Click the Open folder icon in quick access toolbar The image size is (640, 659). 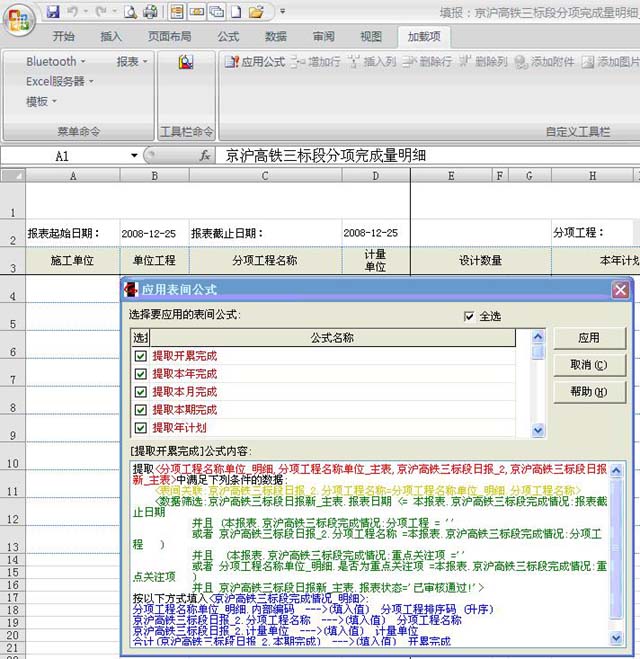pos(256,12)
